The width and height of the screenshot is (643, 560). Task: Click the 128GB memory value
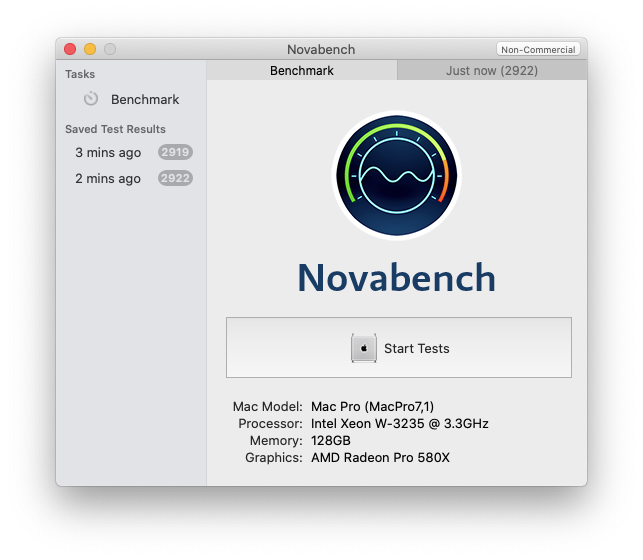[x=331, y=440]
